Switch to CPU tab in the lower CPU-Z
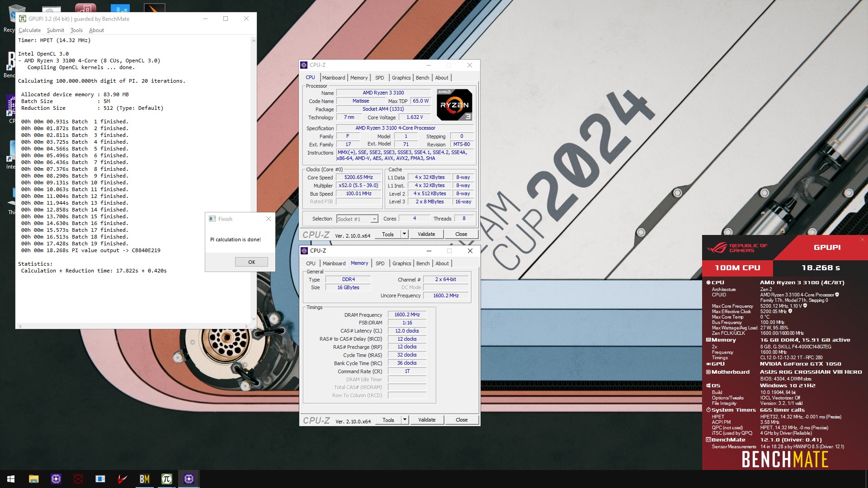The width and height of the screenshot is (868, 488). [x=311, y=263]
